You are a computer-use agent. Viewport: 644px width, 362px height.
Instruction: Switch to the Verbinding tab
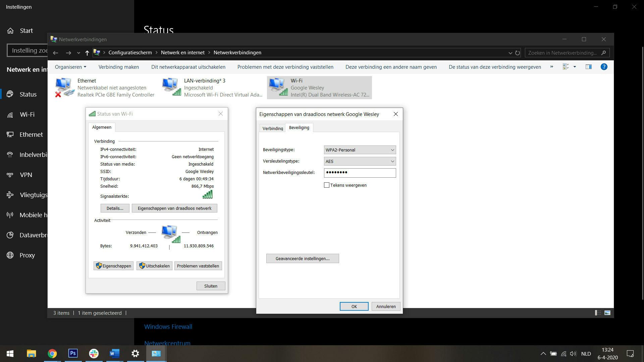click(x=272, y=128)
